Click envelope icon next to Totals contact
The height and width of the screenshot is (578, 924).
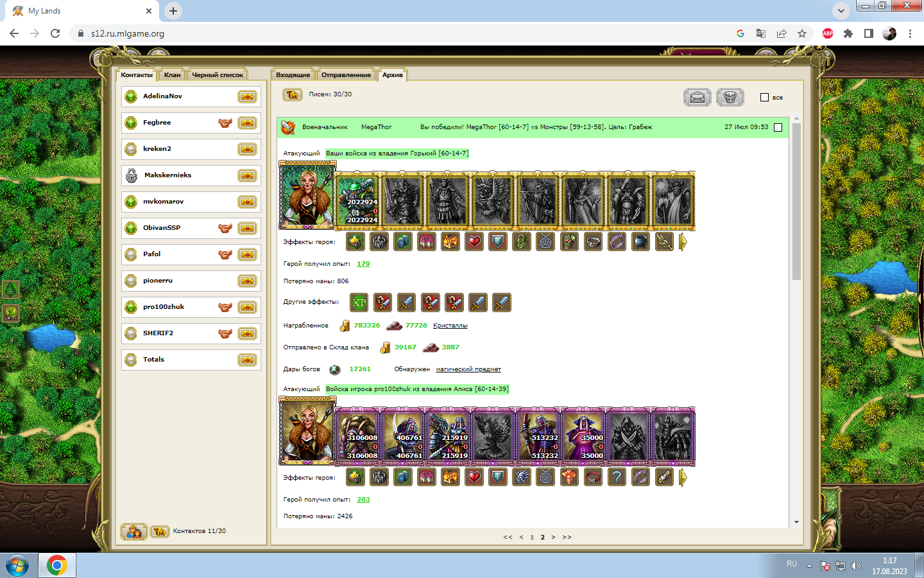247,360
